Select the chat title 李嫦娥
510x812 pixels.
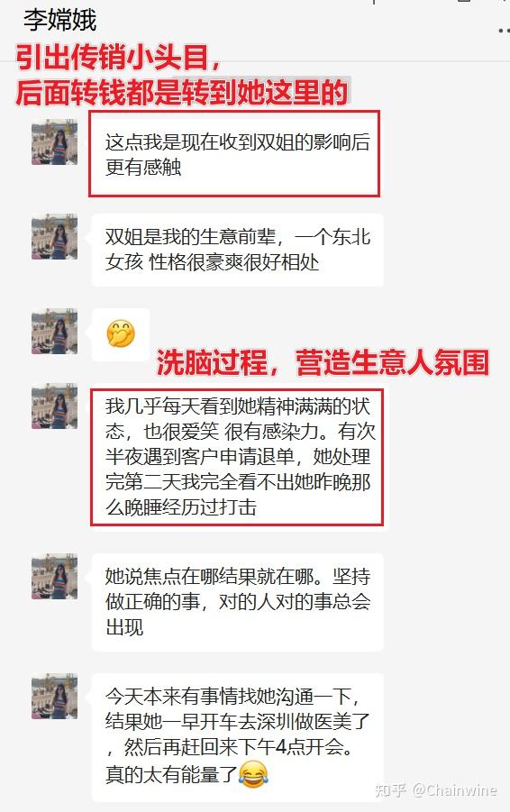coord(60,20)
